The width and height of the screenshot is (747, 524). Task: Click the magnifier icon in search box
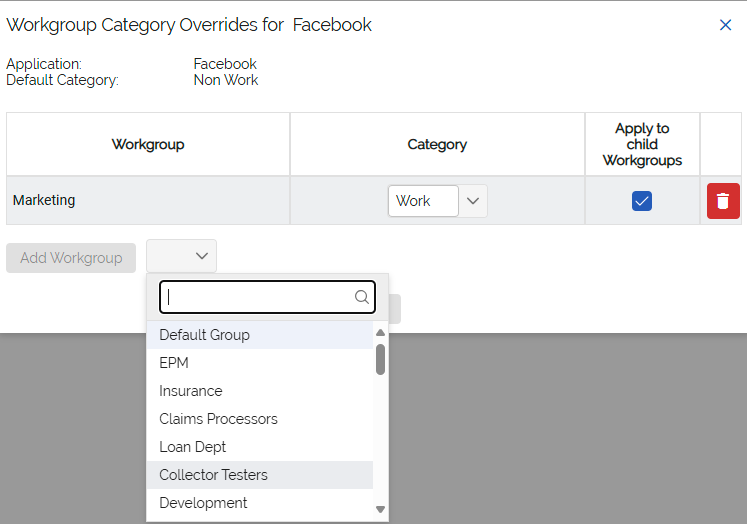(x=362, y=297)
